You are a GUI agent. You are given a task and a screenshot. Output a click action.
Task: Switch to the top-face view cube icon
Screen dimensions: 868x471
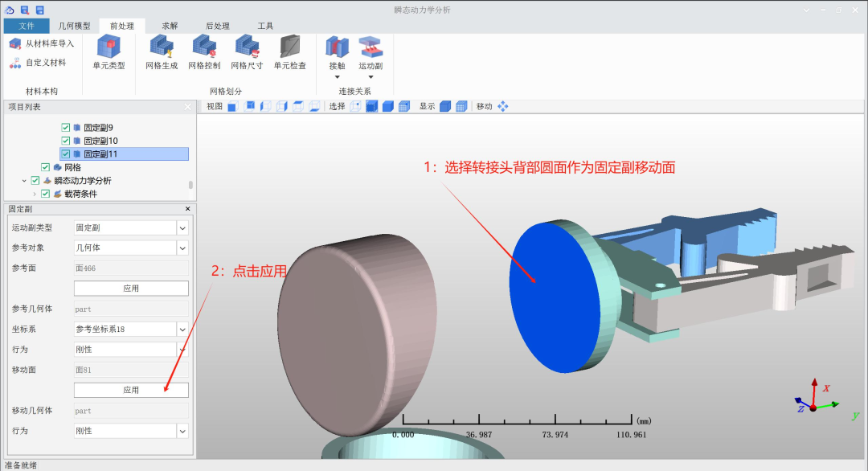(298, 106)
